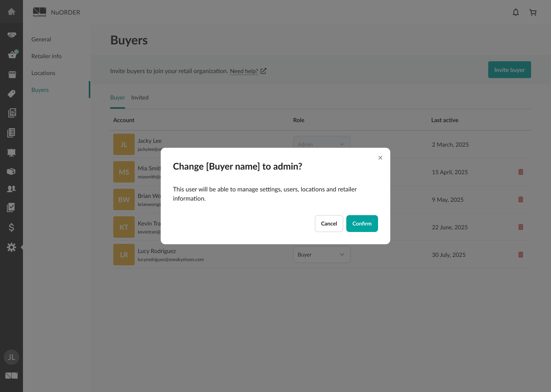
Task: Click trash icon for Mia Smith
Action: [520, 172]
